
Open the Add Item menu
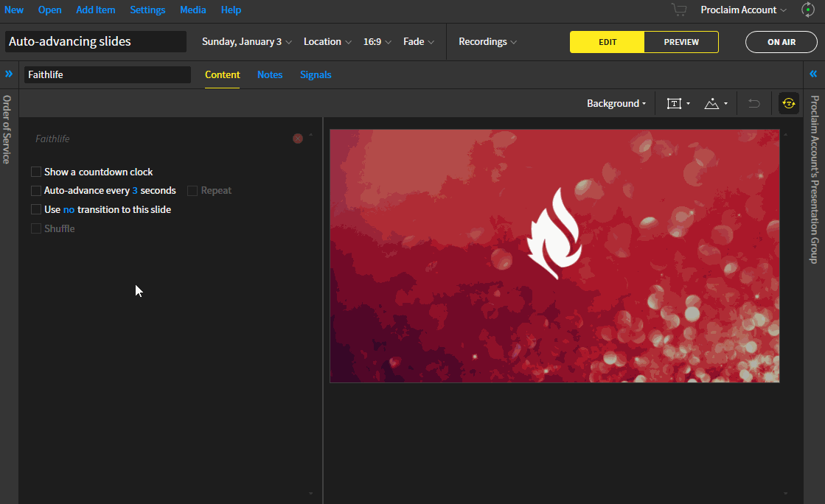pyautogui.click(x=95, y=10)
